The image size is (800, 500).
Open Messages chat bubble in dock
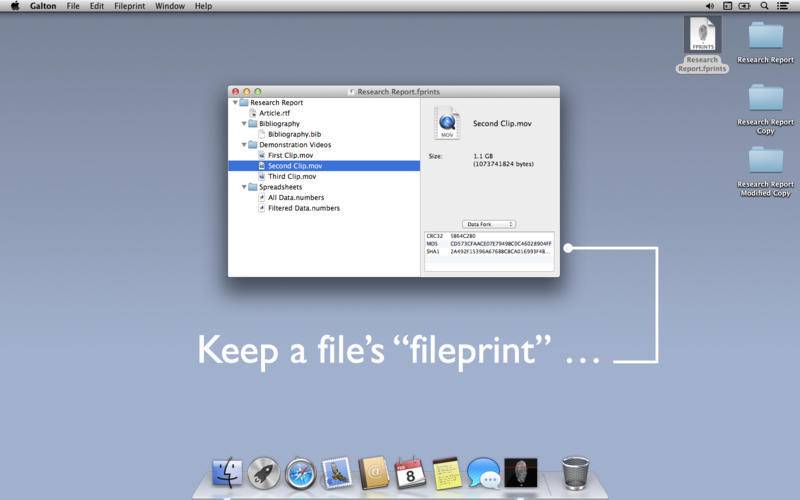483,473
